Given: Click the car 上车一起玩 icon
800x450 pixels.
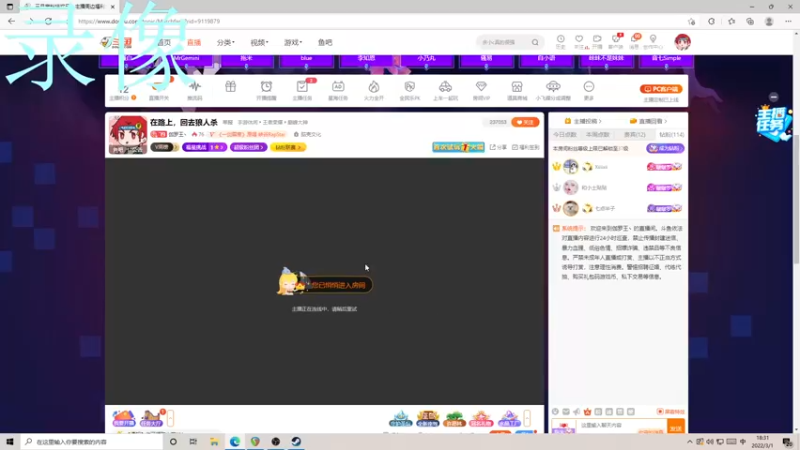Looking at the screenshot, I should pyautogui.click(x=445, y=87).
